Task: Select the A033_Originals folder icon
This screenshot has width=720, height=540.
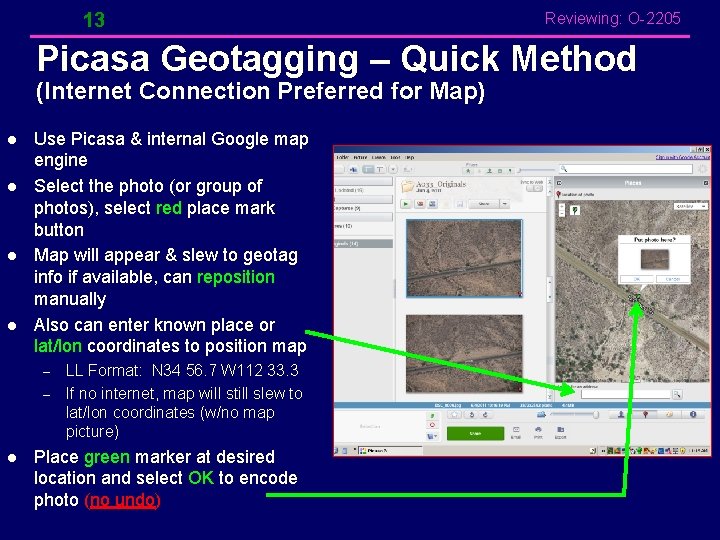Action: pos(407,186)
